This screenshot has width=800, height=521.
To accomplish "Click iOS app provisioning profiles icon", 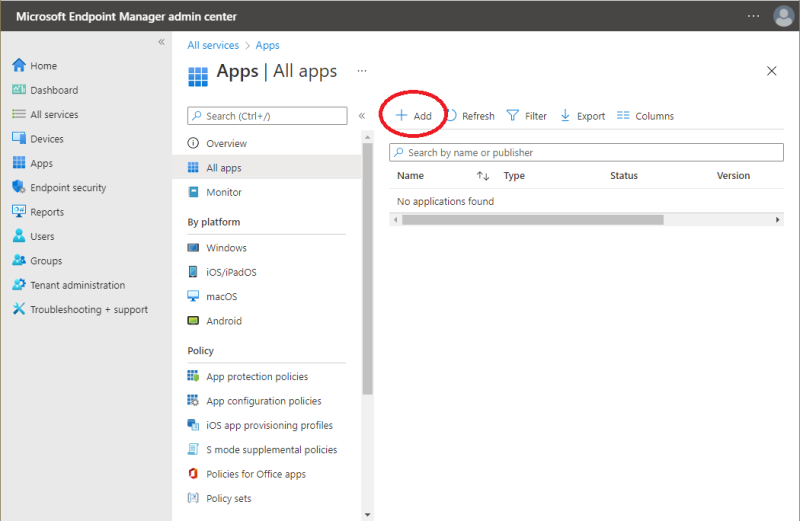I will coord(193,425).
